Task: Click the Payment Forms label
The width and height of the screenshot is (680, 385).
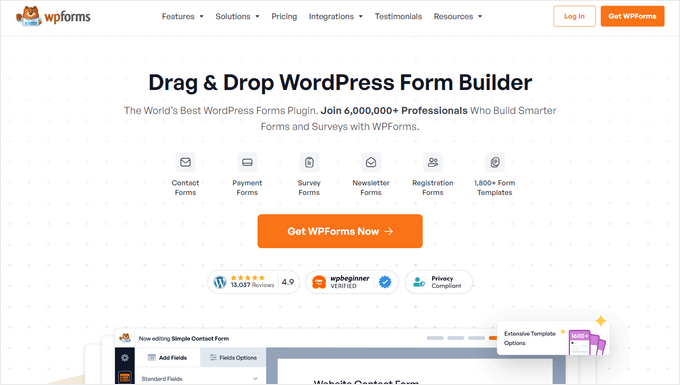Action: (x=247, y=188)
